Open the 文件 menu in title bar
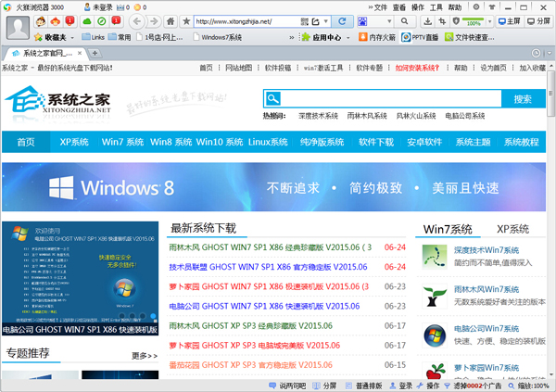Viewport: 556px width, 392px height. pos(380,6)
